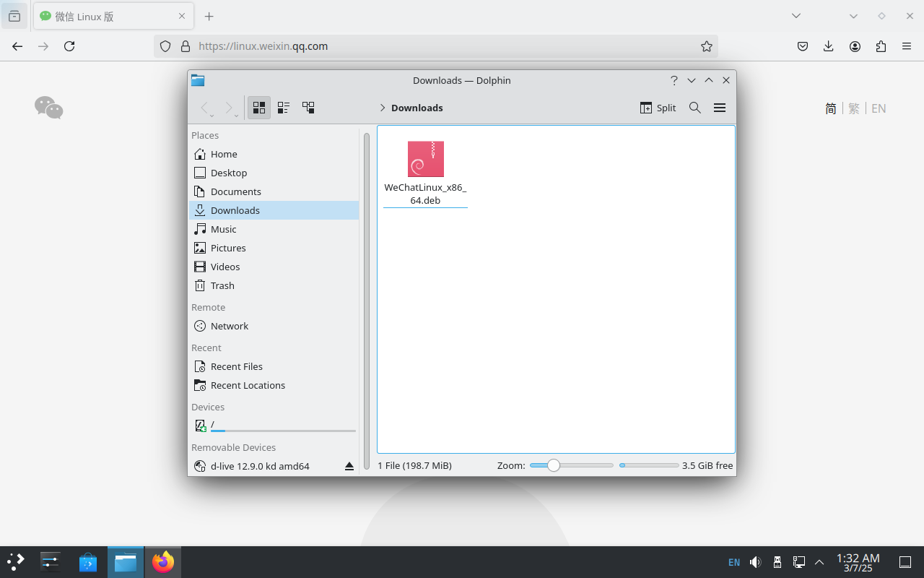Image resolution: width=924 pixels, height=578 pixels.
Task: Click the site lock icon
Action: (186, 46)
